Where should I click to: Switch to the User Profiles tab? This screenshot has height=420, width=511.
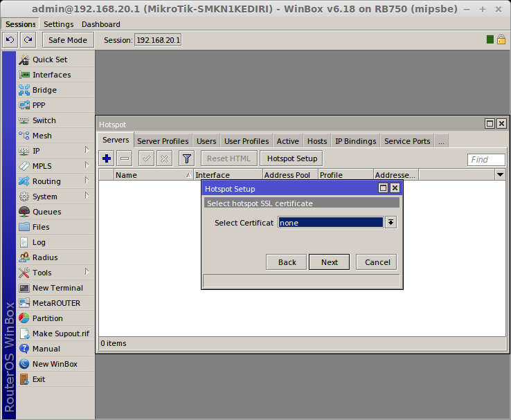(246, 141)
